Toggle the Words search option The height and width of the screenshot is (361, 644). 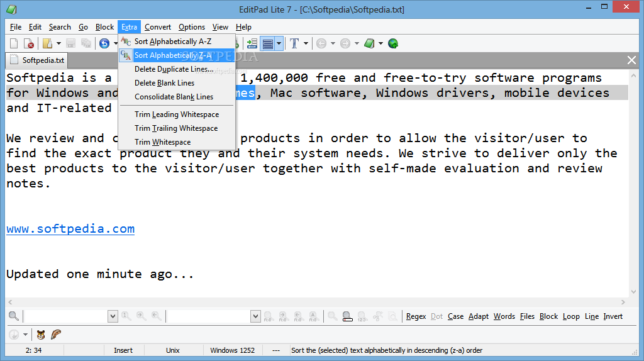pyautogui.click(x=504, y=316)
